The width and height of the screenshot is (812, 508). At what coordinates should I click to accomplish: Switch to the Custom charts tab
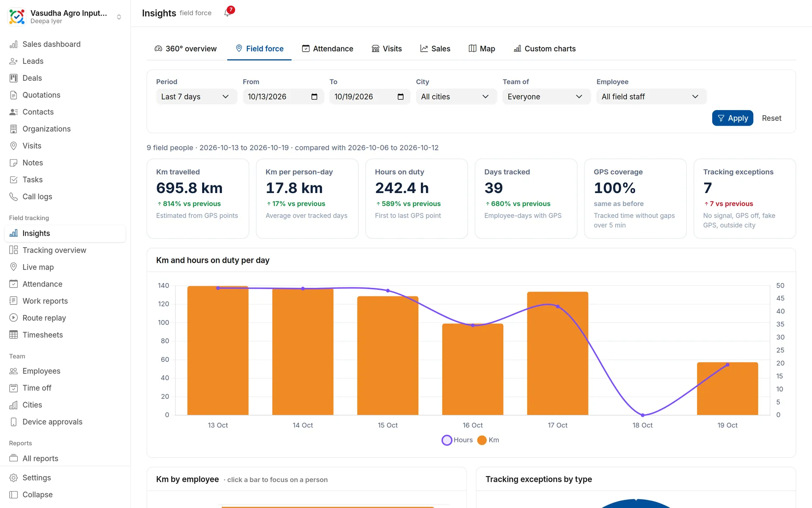point(545,49)
